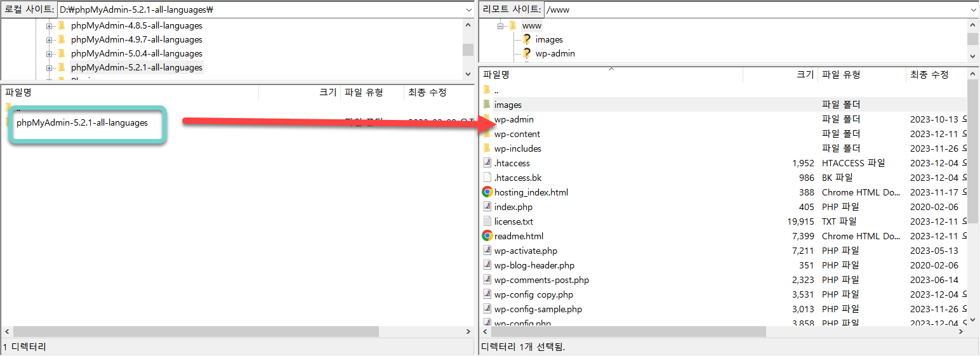Click folder icon of www in remote tree
Viewport: 980px width, 356px height.
point(513,26)
